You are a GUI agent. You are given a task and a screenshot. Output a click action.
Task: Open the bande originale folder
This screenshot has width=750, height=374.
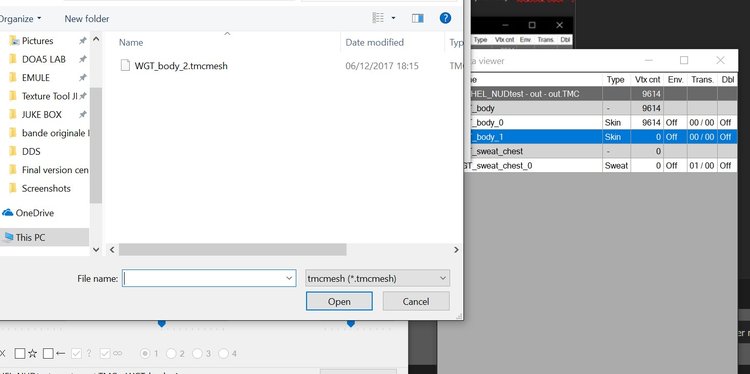click(55, 133)
